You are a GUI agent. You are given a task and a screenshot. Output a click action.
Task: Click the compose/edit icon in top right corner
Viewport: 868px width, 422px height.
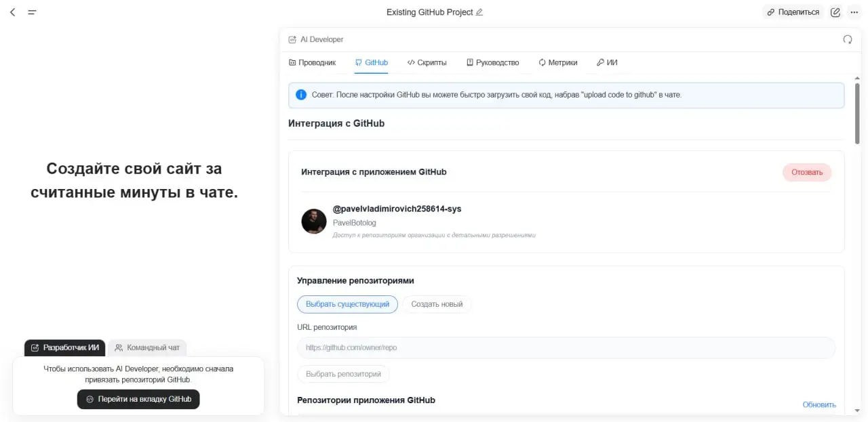(x=835, y=12)
